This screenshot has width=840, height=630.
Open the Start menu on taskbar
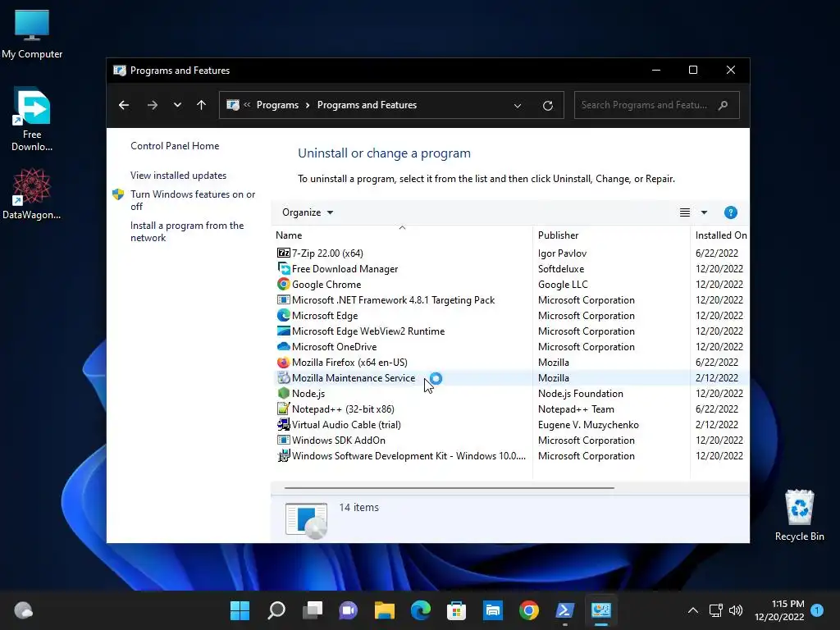click(x=240, y=610)
